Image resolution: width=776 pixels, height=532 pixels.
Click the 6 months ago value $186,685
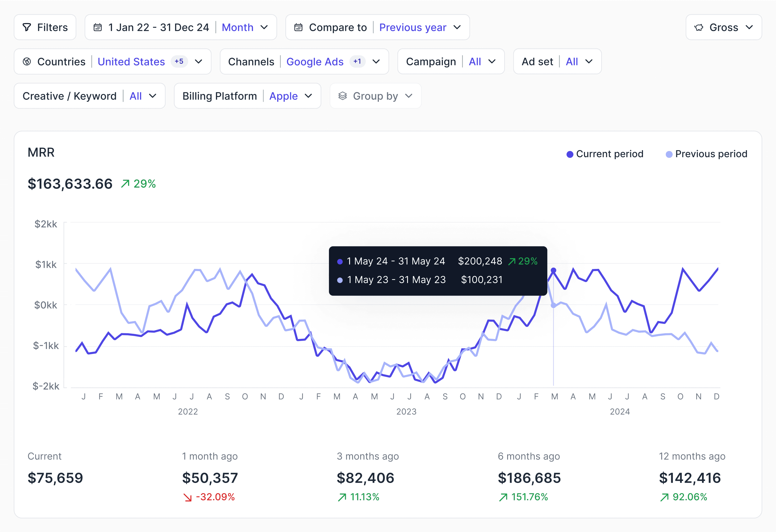pyautogui.click(x=529, y=478)
